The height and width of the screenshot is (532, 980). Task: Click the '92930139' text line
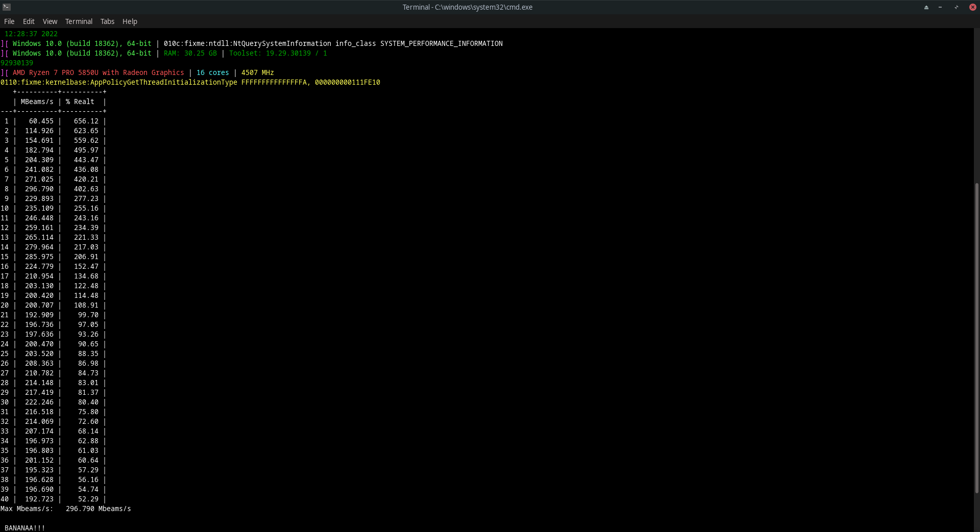point(17,63)
